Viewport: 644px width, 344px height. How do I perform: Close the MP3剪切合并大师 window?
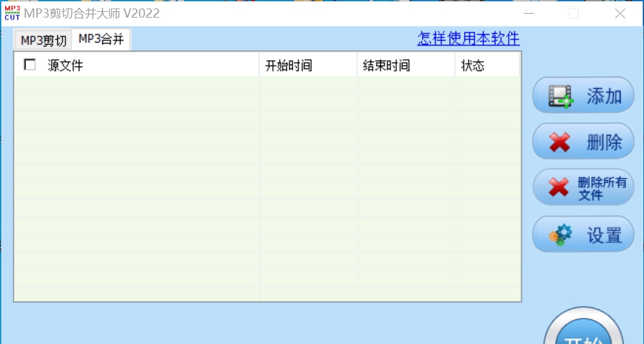point(620,13)
